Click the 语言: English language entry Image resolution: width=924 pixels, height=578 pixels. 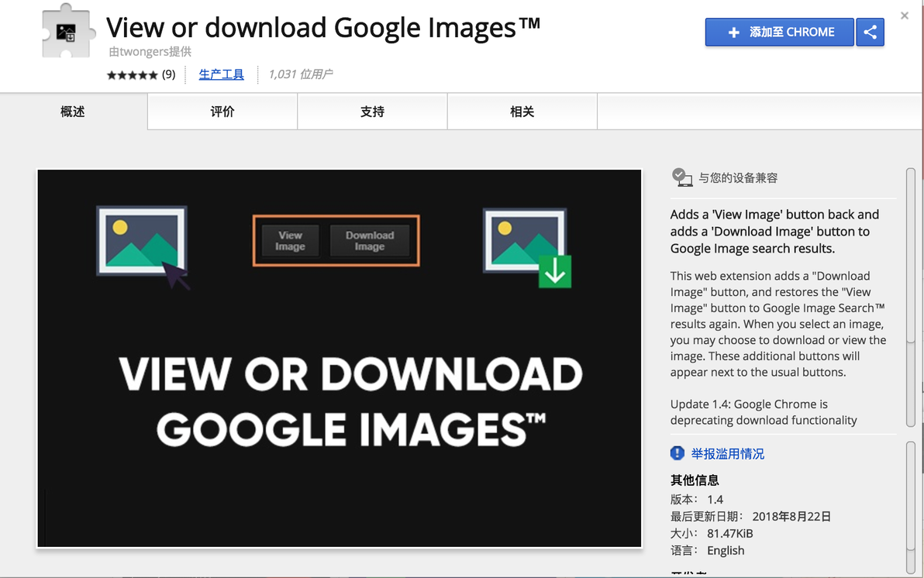click(707, 551)
